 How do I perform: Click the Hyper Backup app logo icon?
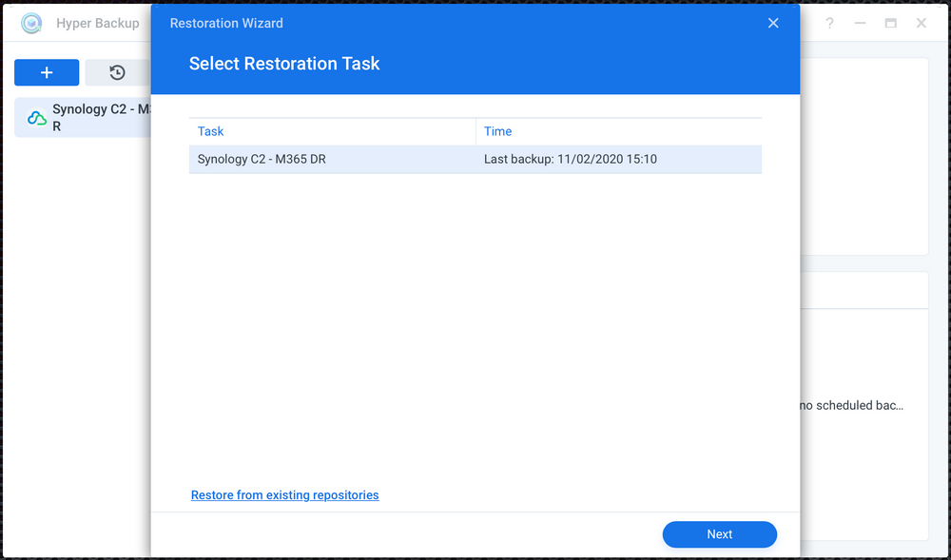31,23
